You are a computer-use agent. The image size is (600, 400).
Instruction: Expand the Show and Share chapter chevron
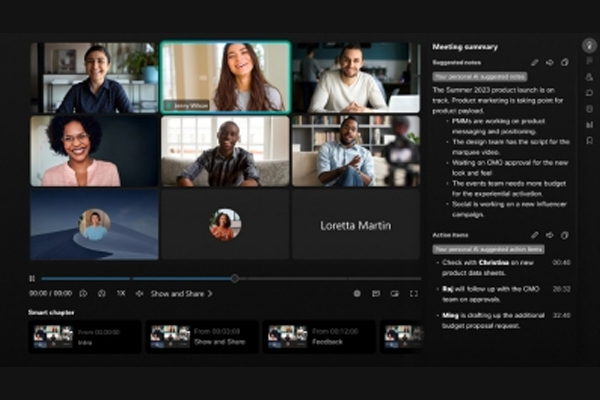pos(210,294)
